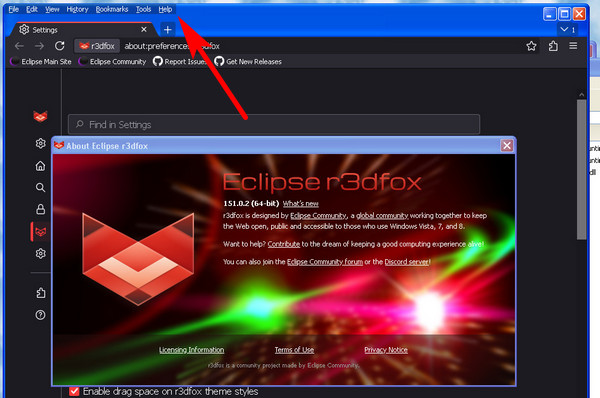Open the hamburger application menu
The height and width of the screenshot is (398, 600).
click(573, 46)
